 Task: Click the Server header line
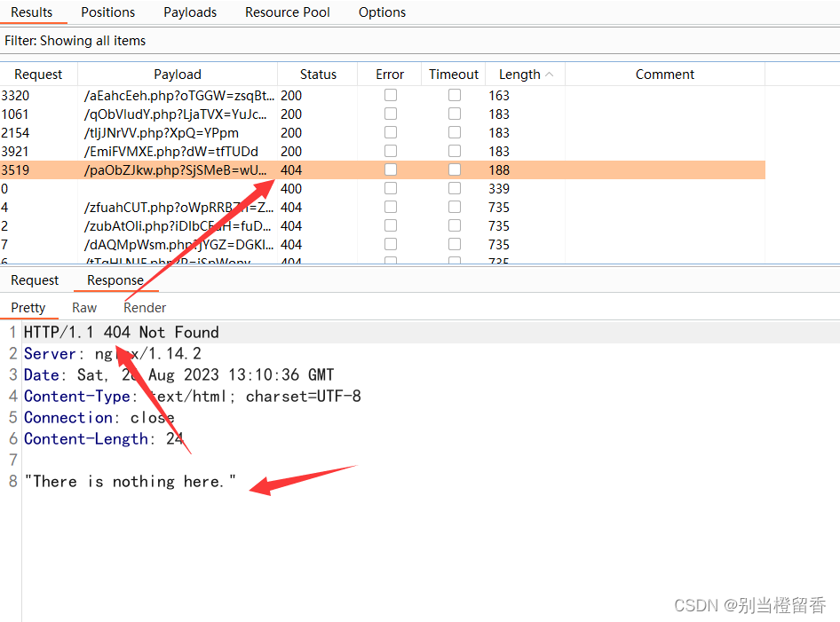click(113, 354)
